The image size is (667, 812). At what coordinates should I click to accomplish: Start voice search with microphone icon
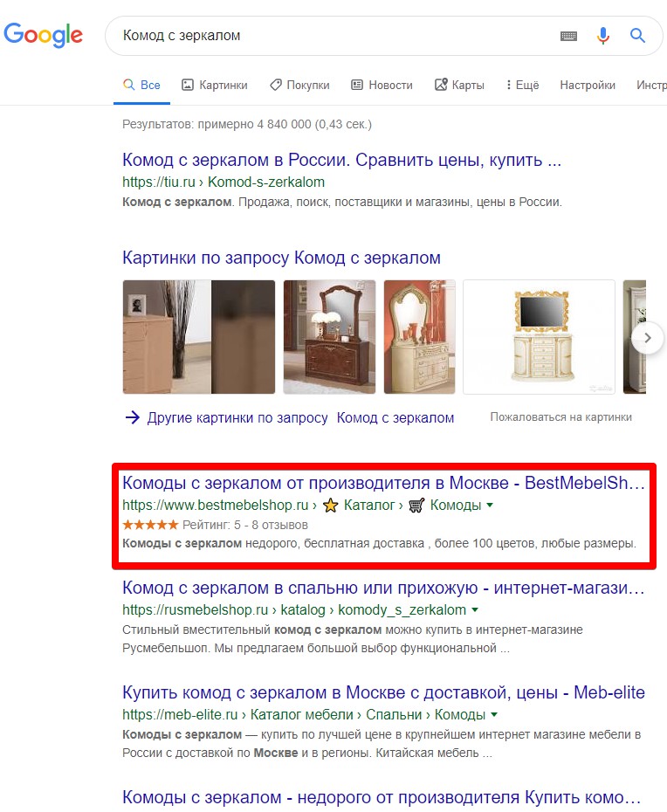click(602, 35)
